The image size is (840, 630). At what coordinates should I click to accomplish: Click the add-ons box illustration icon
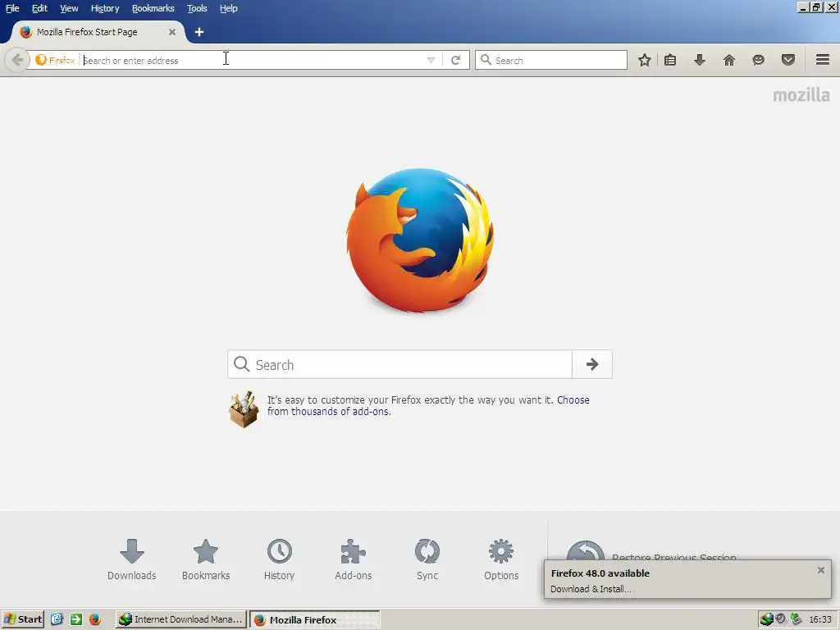point(244,409)
